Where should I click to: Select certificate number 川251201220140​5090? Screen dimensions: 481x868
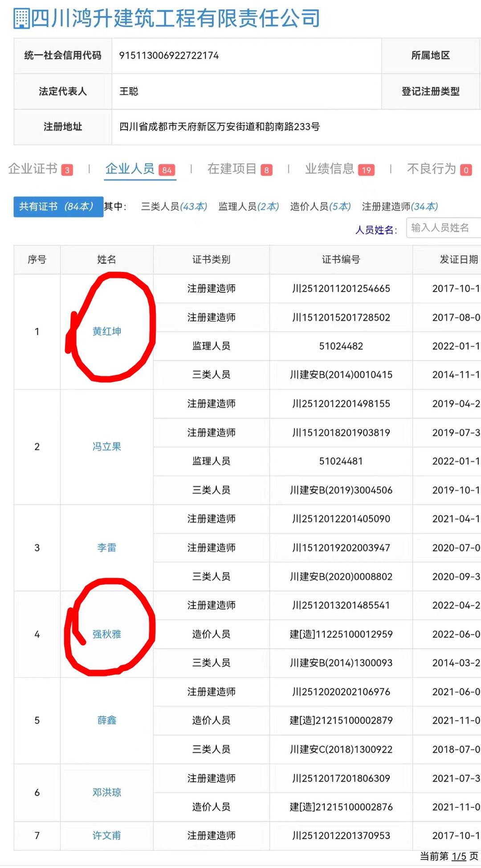tap(341, 519)
